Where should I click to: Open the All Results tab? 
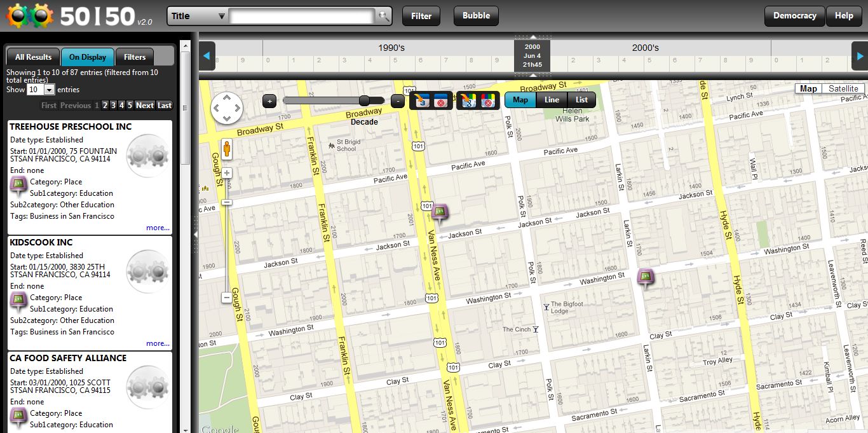33,57
